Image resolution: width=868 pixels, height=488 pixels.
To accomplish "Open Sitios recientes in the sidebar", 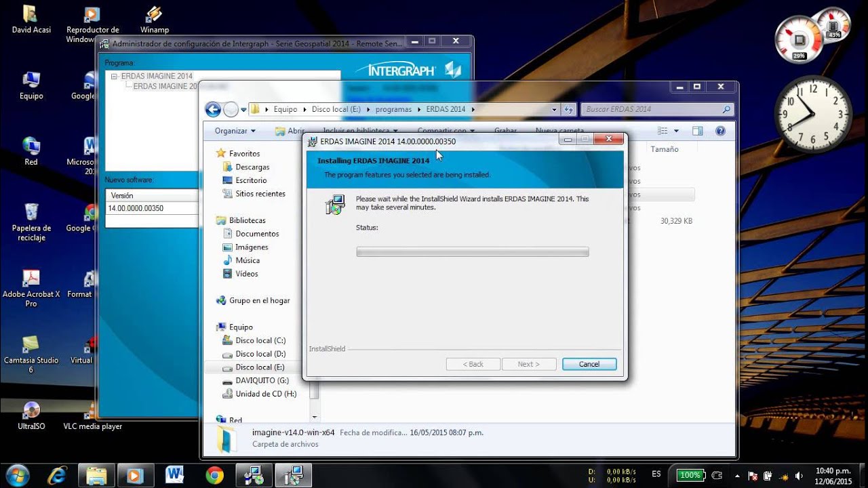I will point(260,194).
